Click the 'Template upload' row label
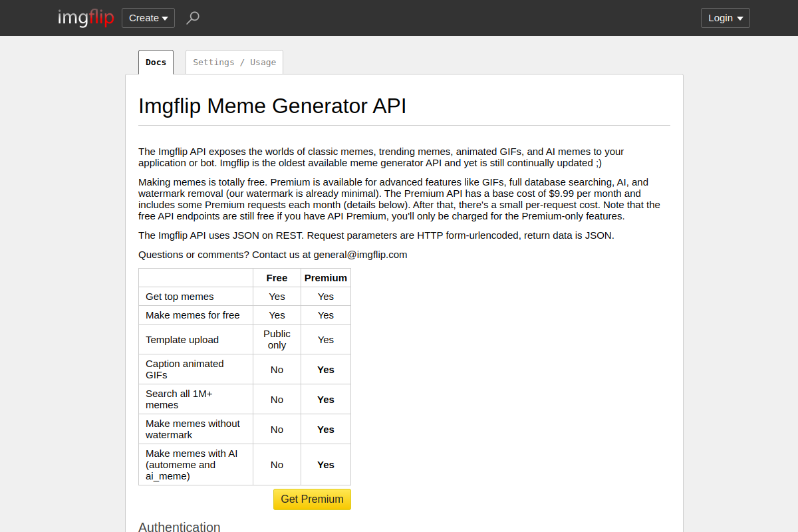The width and height of the screenshot is (798, 532). click(x=196, y=339)
